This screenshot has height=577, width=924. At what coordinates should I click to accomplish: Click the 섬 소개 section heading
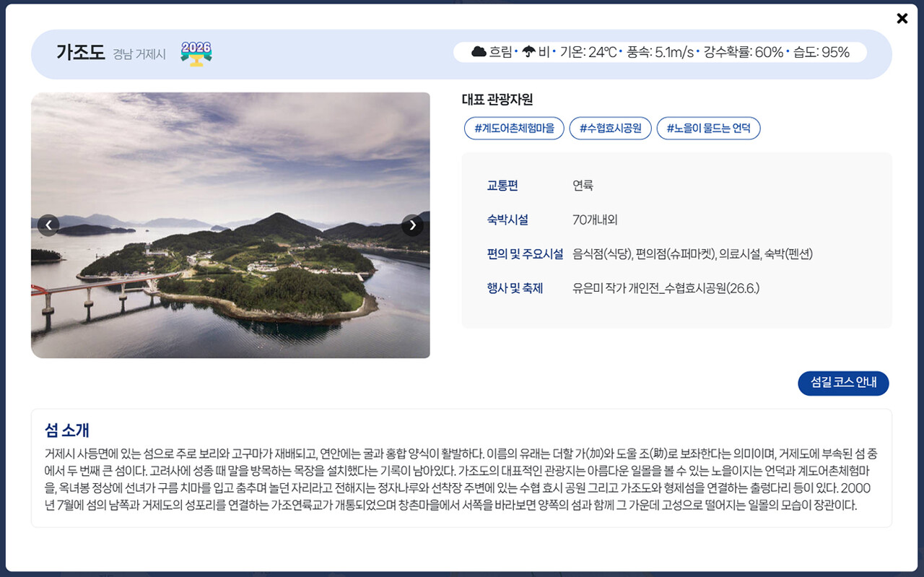tap(66, 430)
